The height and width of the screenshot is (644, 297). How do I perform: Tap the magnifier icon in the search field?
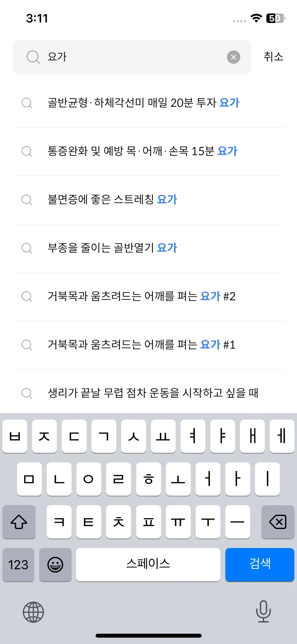pos(33,57)
